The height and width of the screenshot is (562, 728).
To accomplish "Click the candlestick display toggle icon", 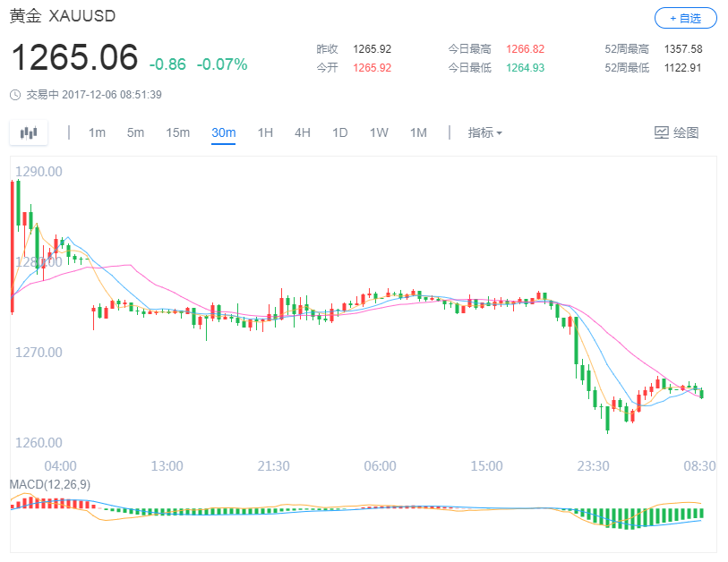I will click(x=28, y=132).
